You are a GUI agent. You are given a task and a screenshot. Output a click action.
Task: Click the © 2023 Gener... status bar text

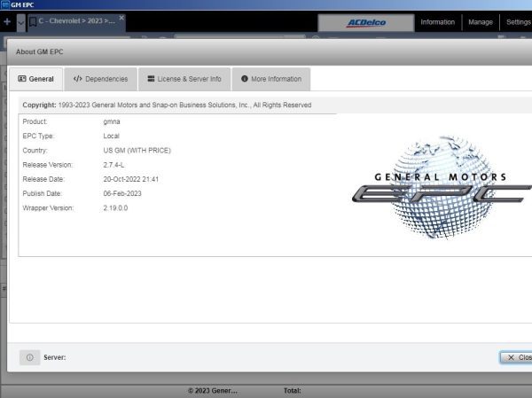(213, 391)
